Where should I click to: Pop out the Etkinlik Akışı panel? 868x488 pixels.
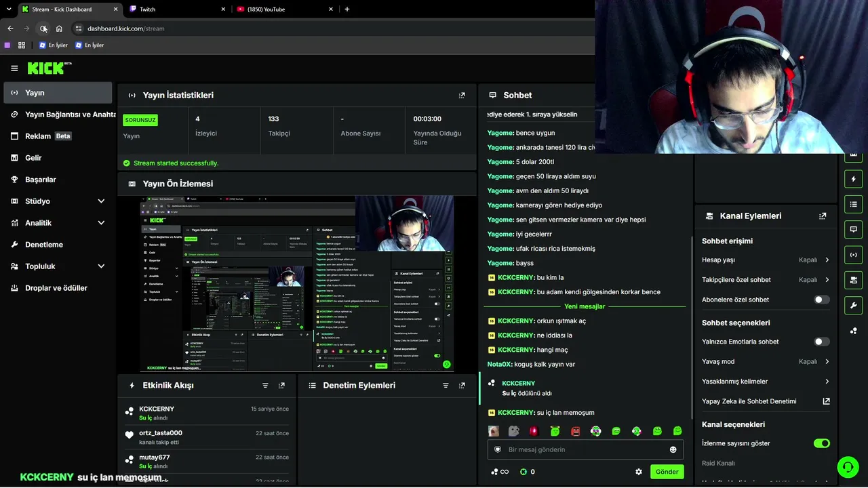click(x=281, y=386)
